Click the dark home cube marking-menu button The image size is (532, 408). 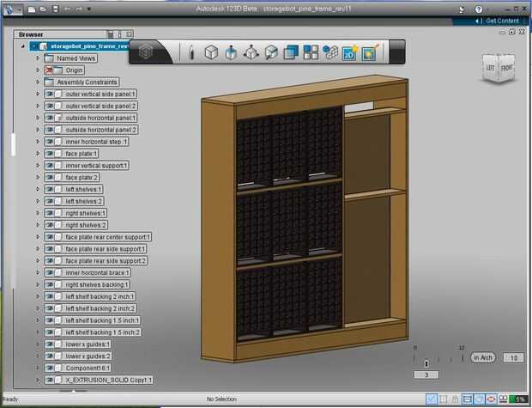(146, 52)
